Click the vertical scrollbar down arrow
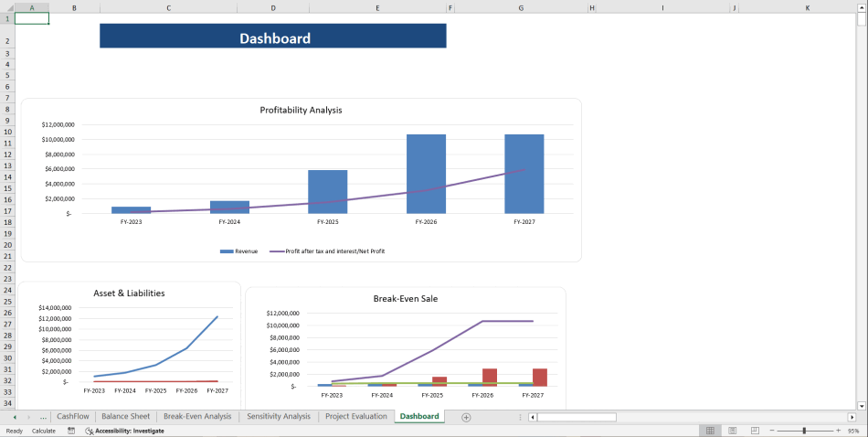The width and height of the screenshot is (868, 437). (x=862, y=405)
